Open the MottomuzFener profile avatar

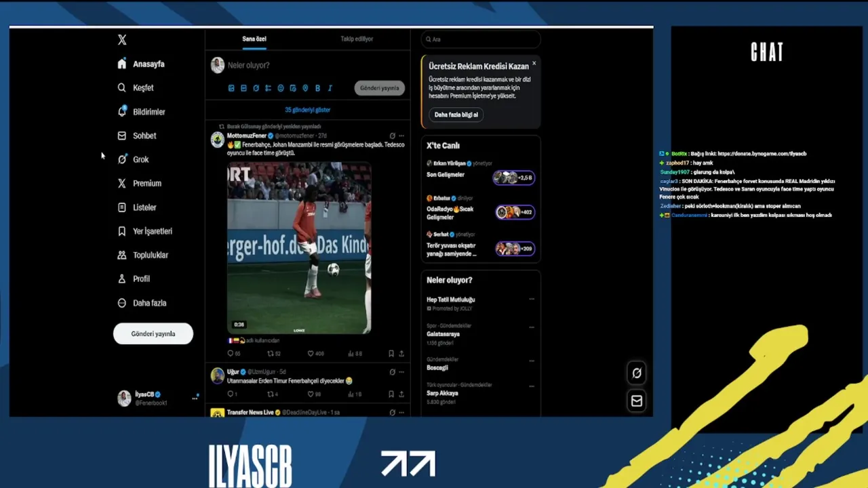pyautogui.click(x=217, y=140)
